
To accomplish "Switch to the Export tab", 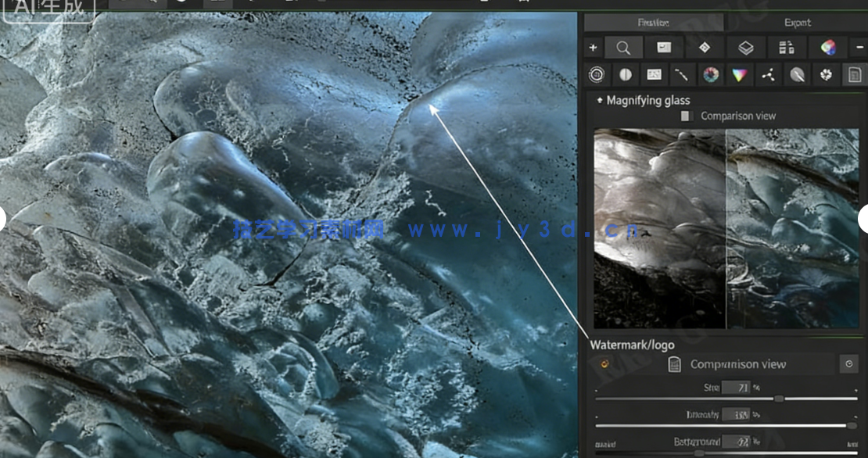I will click(798, 23).
